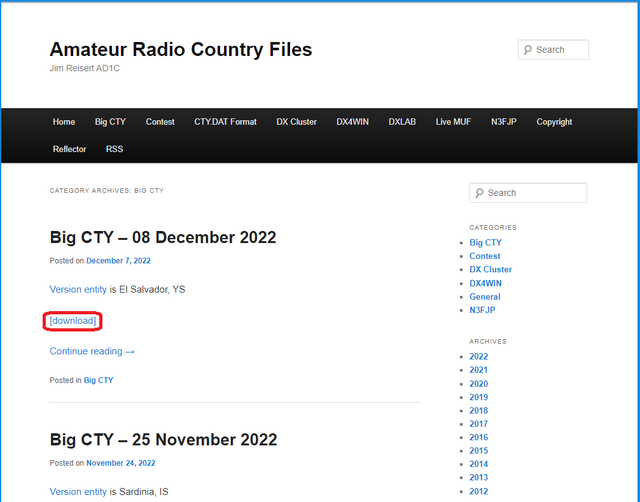640x502 pixels.
Task: Open post Big CTY – 08 December 2022
Action: point(163,237)
